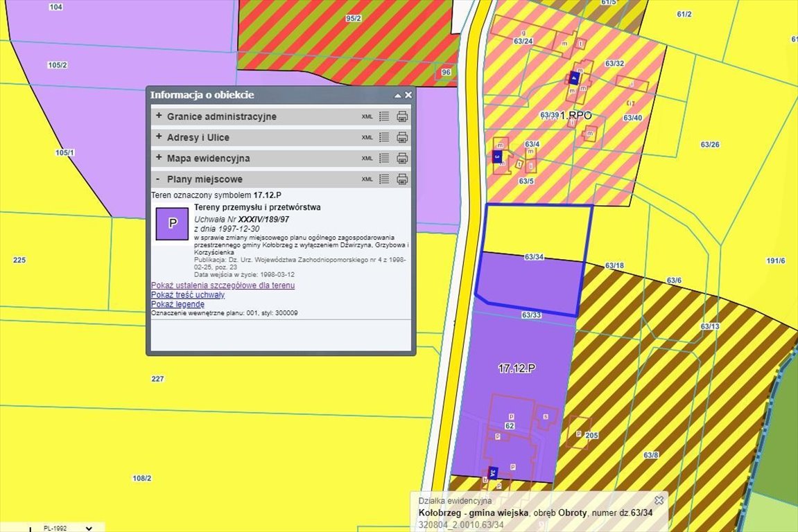Expand the Granice administracyjne section

click(x=159, y=116)
